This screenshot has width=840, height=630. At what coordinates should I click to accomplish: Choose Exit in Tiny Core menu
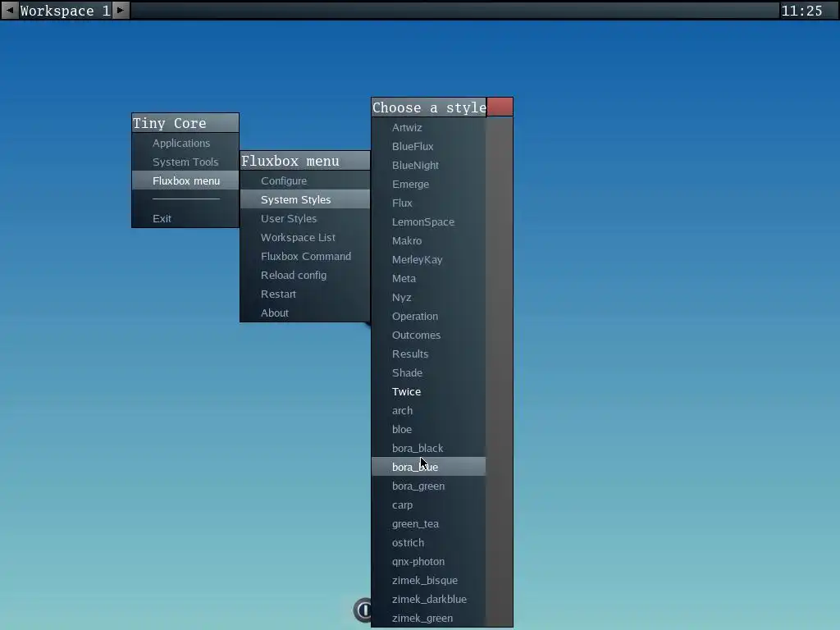[185, 218]
